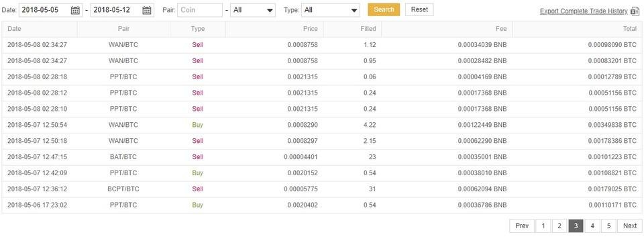The width and height of the screenshot is (644, 243).
Task: Click price 0.0008290
Action: [303, 125]
